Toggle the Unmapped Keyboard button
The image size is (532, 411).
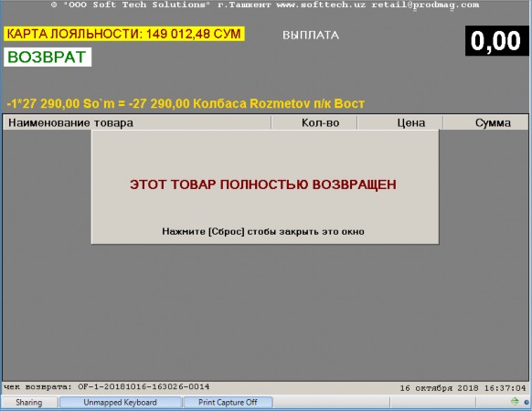(120, 403)
